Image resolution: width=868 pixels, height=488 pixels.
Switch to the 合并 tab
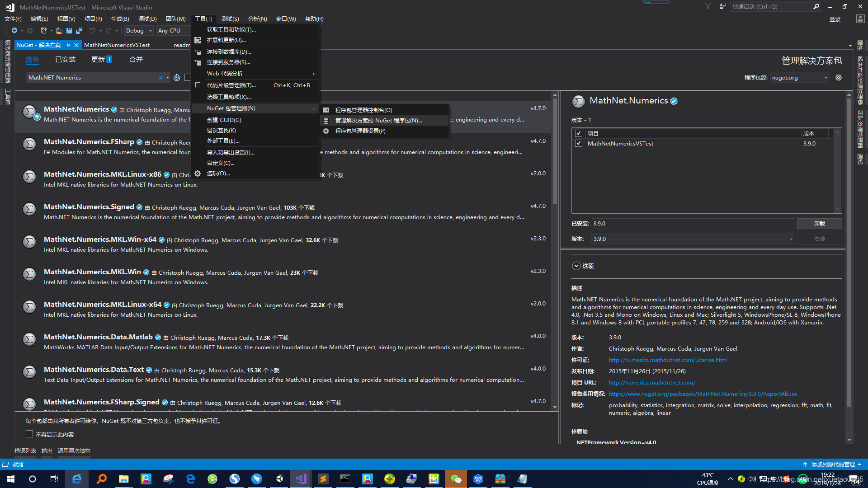pyautogui.click(x=136, y=59)
